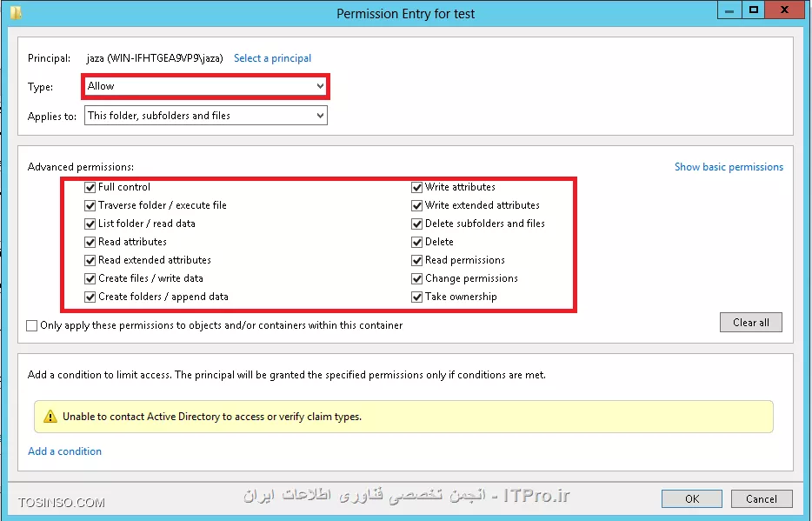The image size is (812, 521).
Task: Uncheck Create files / write data
Action: coord(90,278)
